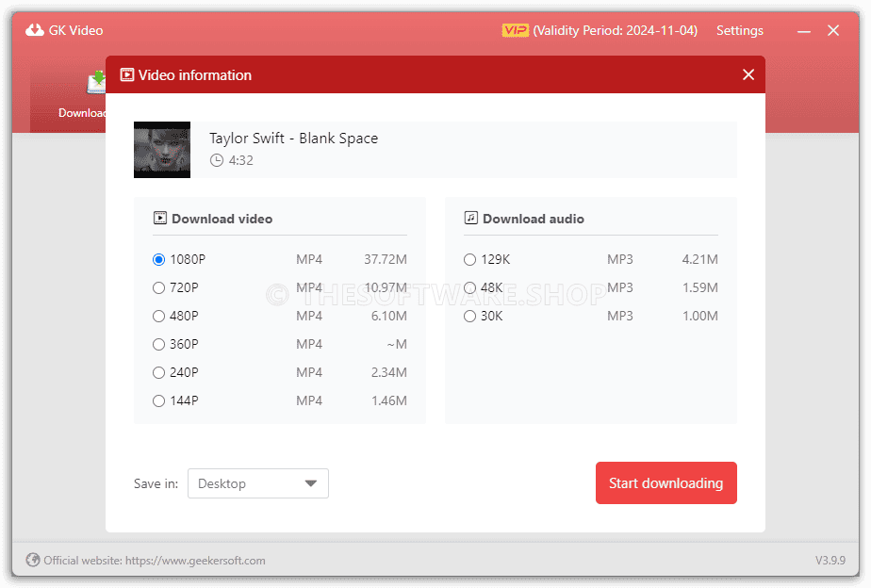
Task: Click the 6.10M size for 480P
Action: pos(388,316)
